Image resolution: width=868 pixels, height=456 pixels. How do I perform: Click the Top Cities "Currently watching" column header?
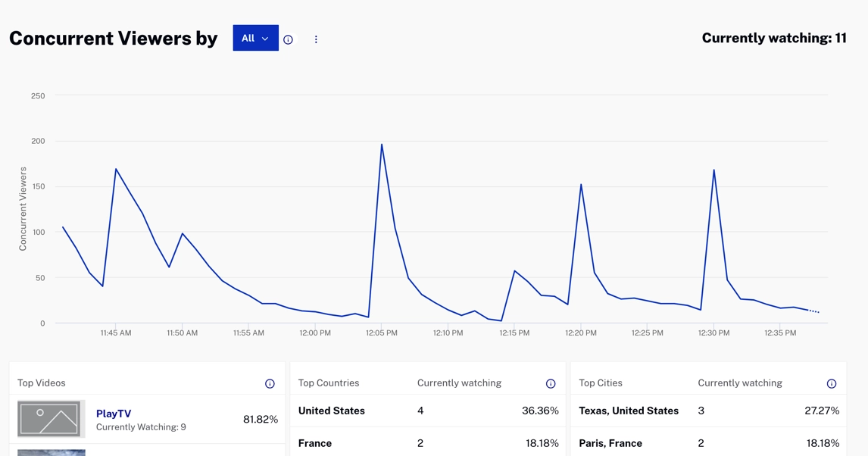click(739, 383)
